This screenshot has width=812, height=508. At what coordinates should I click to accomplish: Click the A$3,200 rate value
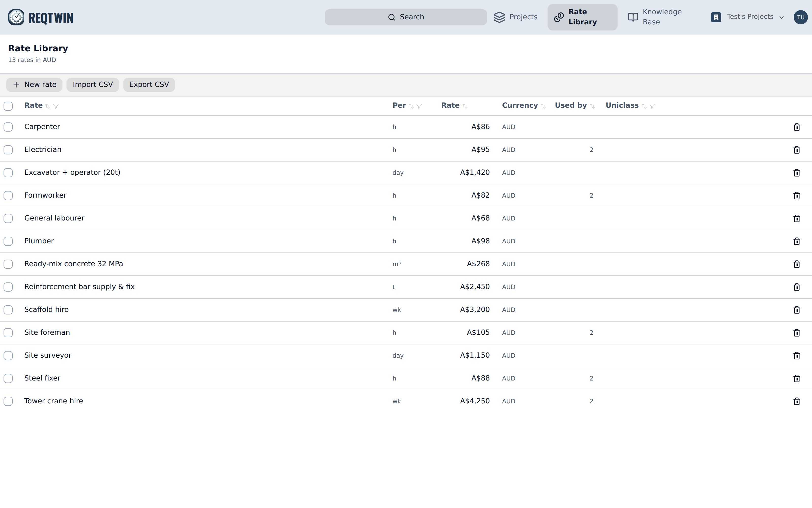[475, 309]
